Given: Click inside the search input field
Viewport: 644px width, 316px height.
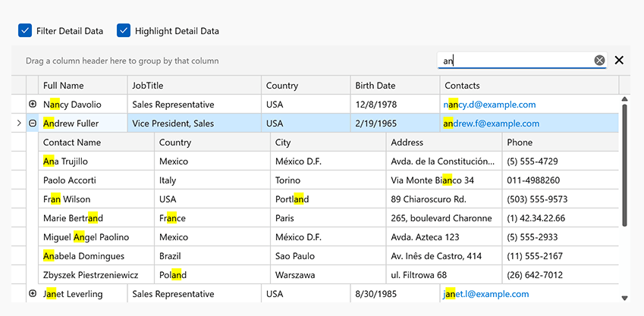Looking at the screenshot, I should pyautogui.click(x=516, y=61).
